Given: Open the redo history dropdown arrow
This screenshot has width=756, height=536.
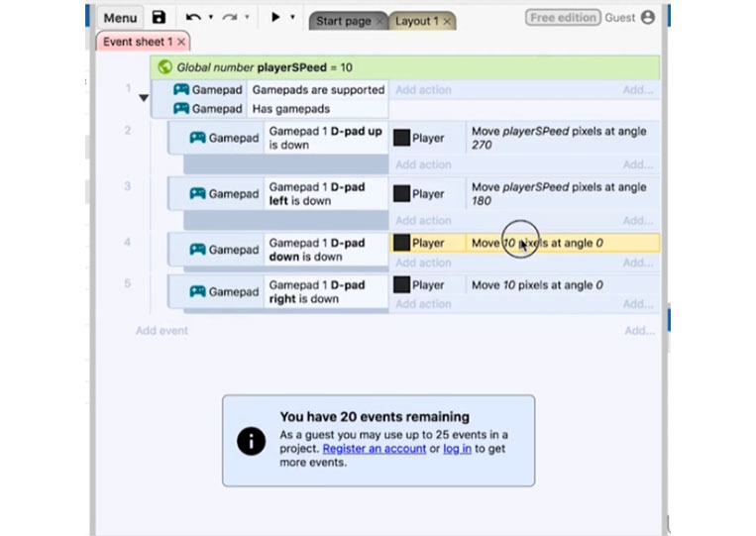Looking at the screenshot, I should [247, 18].
